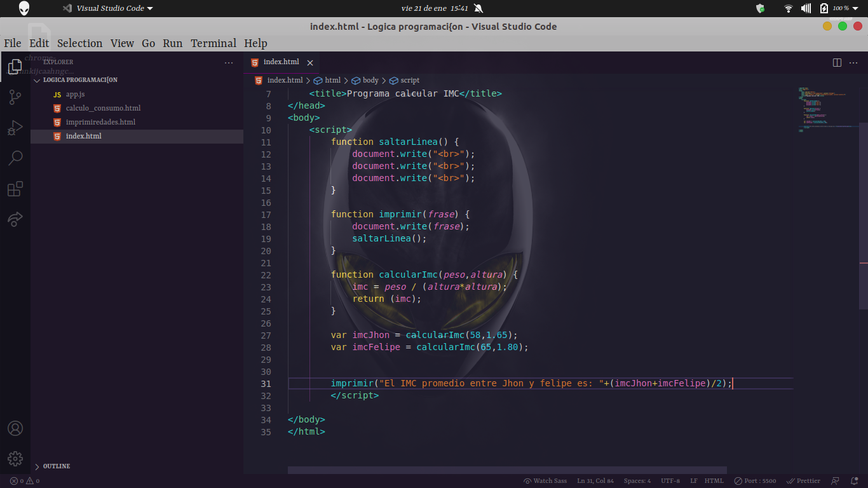This screenshot has width=868, height=488.
Task: Click imcJhon variable on line 27
Action: coord(371,335)
